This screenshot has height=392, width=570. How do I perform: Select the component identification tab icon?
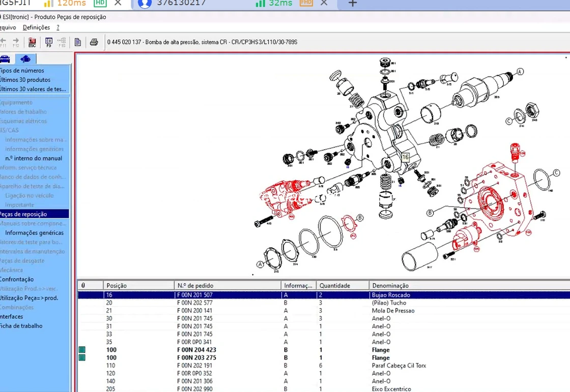click(25, 59)
